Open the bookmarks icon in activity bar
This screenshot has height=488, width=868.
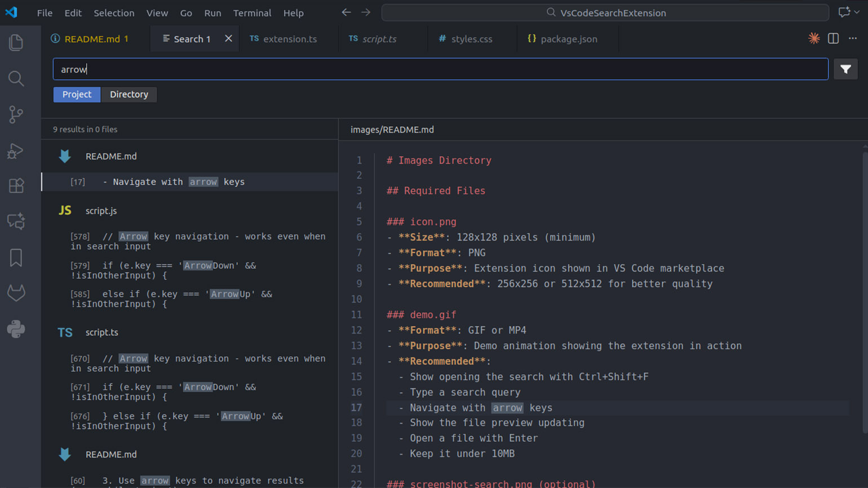coord(16,258)
